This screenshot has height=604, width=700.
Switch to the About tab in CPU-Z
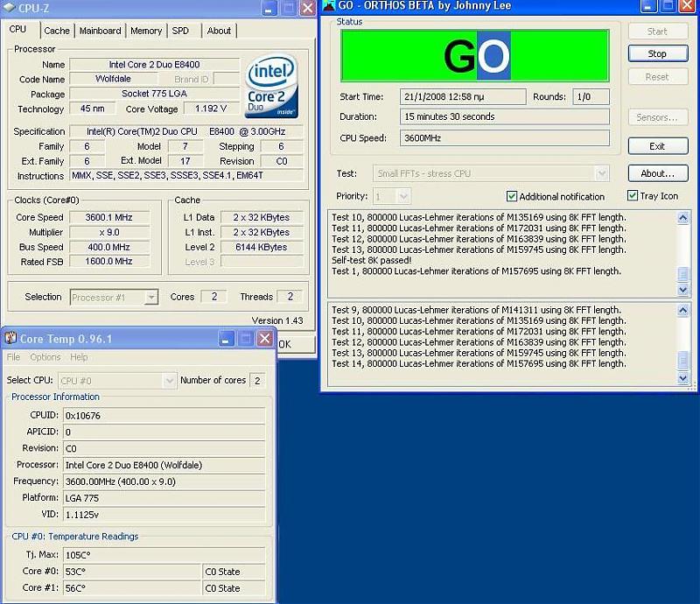[219, 31]
